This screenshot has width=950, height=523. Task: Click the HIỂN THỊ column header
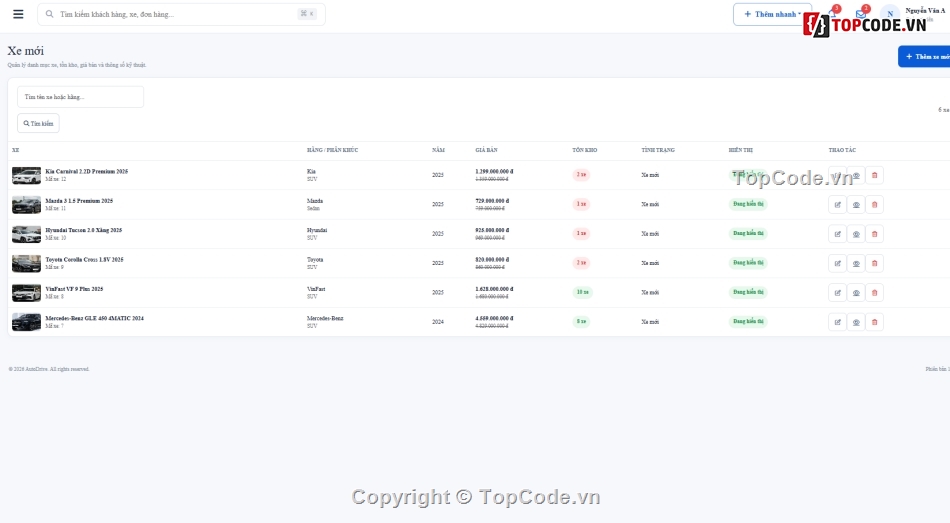coord(740,150)
